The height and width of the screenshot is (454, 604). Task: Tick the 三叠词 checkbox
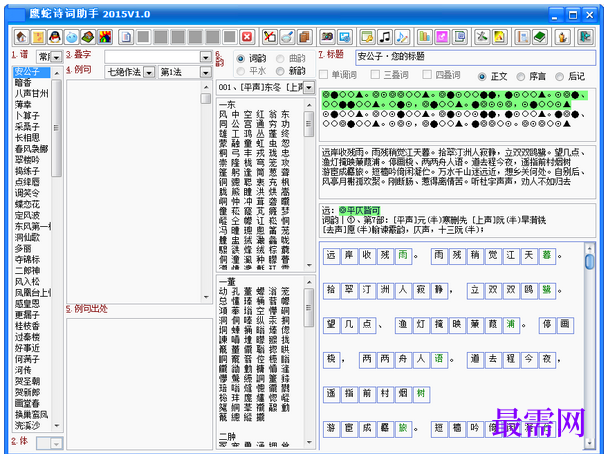pyautogui.click(x=375, y=74)
